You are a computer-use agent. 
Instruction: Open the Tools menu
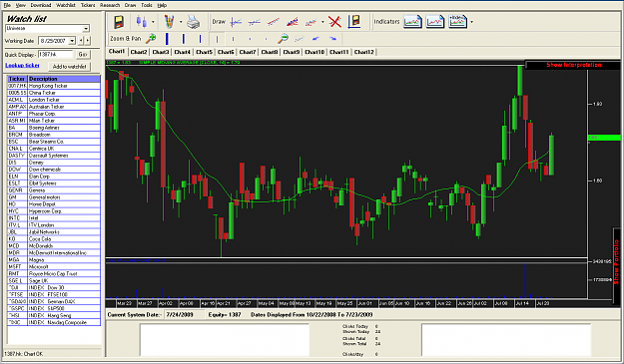pos(147,5)
